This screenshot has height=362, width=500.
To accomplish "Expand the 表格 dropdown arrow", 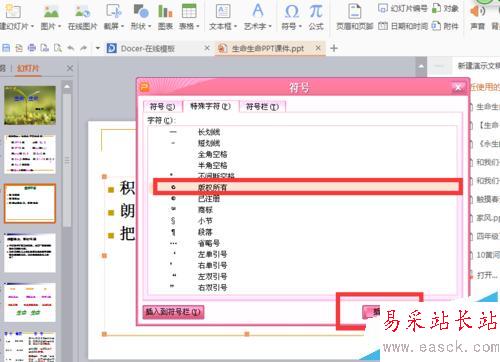I will coord(198,26).
